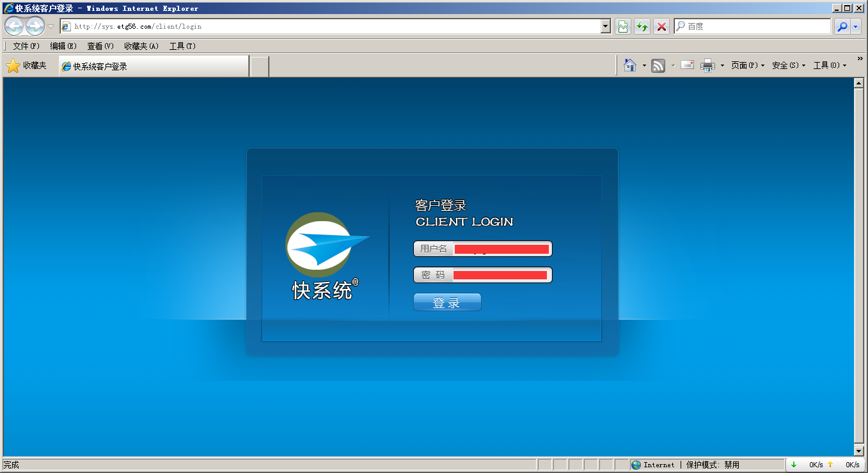Refresh the page with green arrows icon
Viewport: 868px width, 473px height.
[642, 26]
